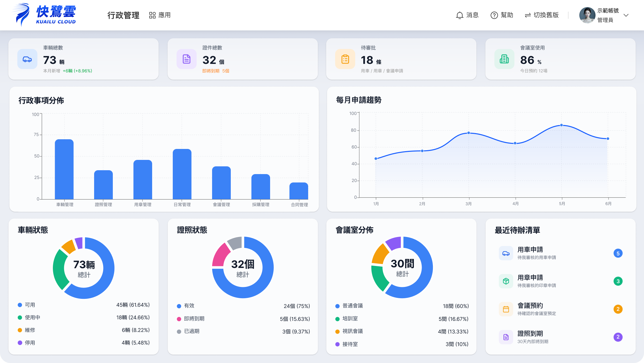Click the 今日預約 12場 text

point(534,71)
